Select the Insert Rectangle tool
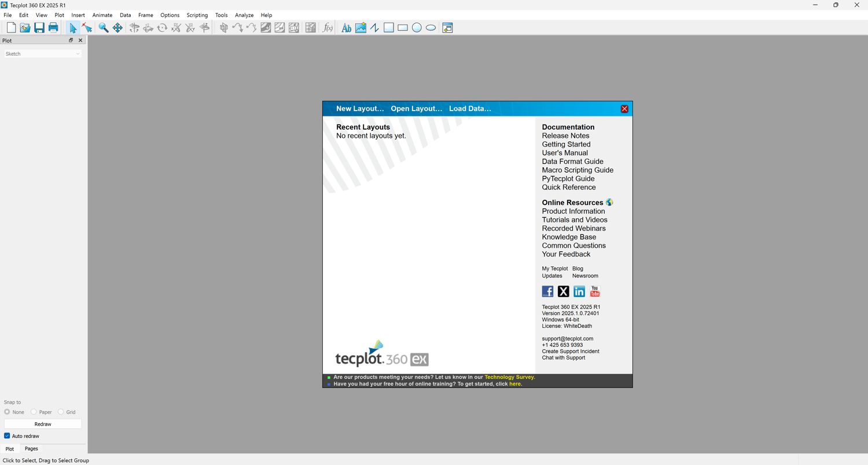 403,28
